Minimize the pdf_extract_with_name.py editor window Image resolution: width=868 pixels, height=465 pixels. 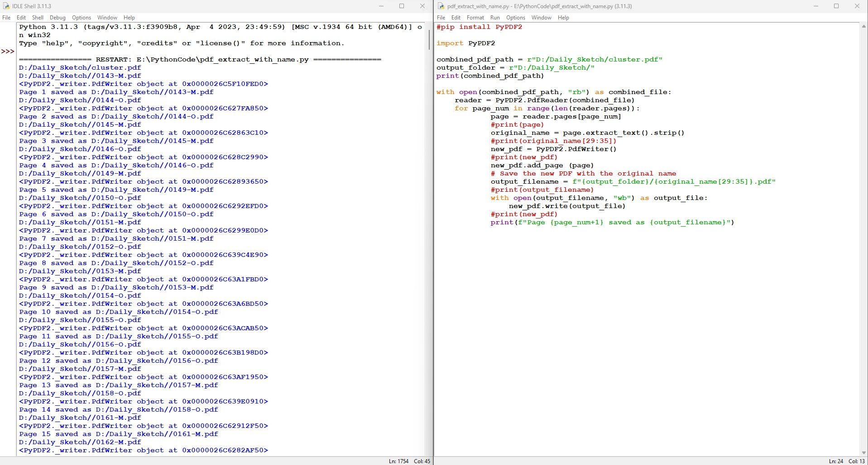point(815,6)
